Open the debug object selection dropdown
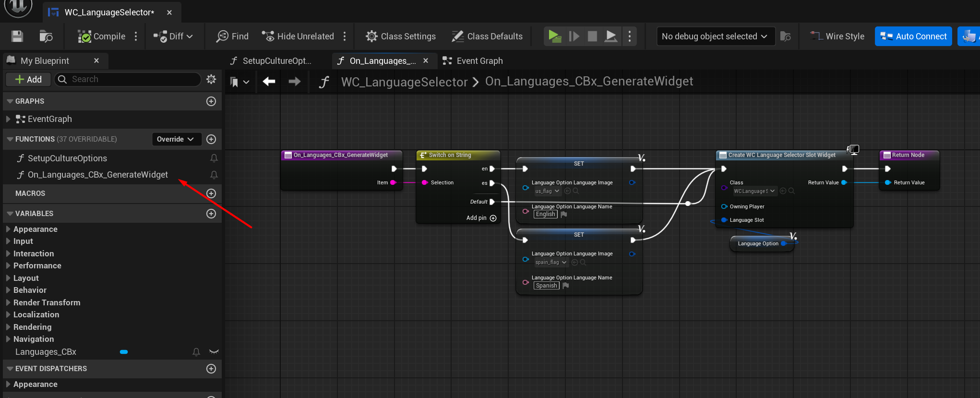 coord(715,36)
